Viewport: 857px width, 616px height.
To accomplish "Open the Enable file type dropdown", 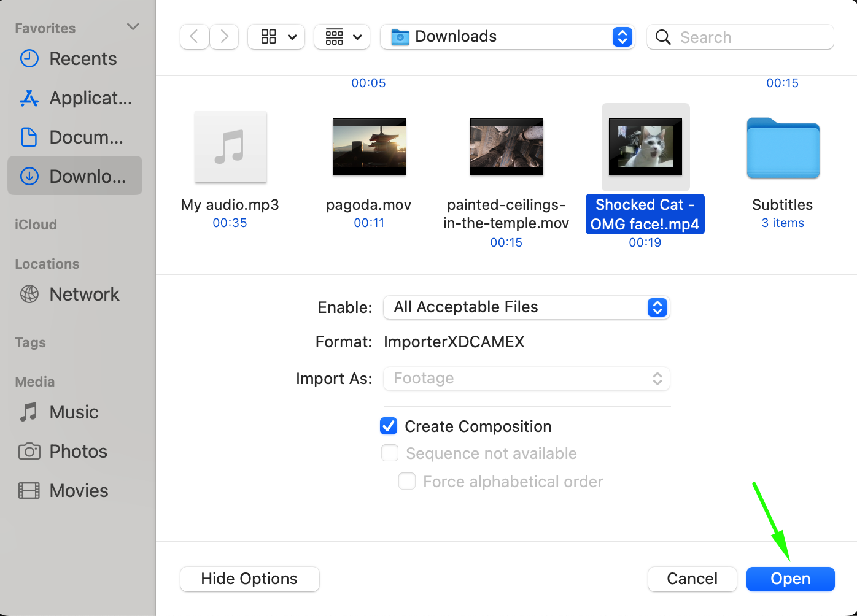I will point(526,307).
